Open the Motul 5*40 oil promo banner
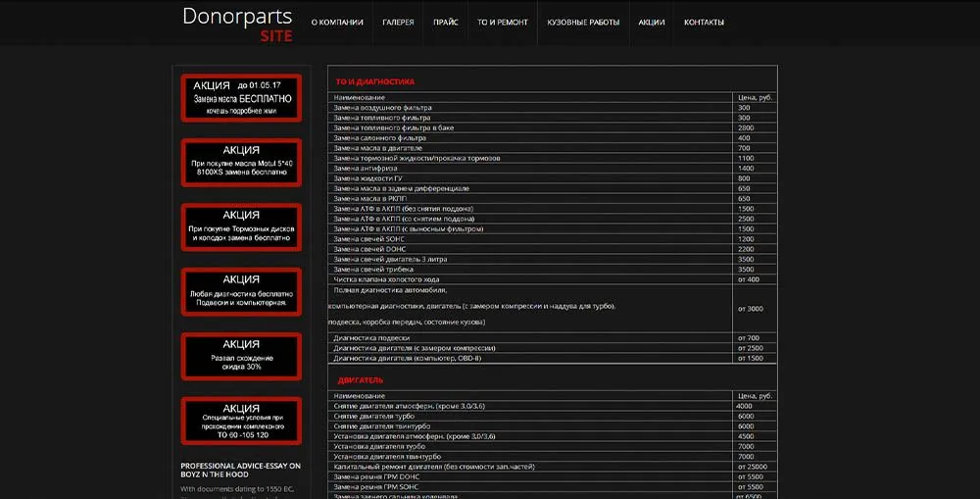Screen dimensions: 980x499 click(241, 162)
